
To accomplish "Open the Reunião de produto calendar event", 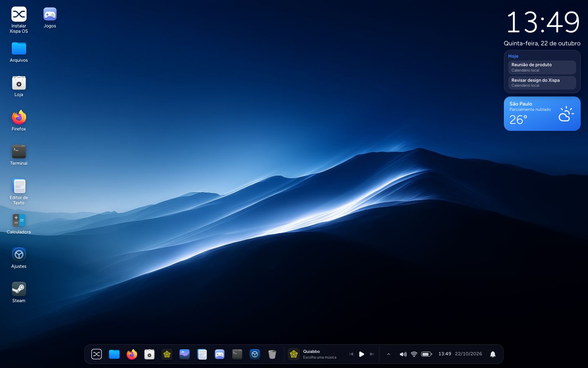I will (542, 67).
